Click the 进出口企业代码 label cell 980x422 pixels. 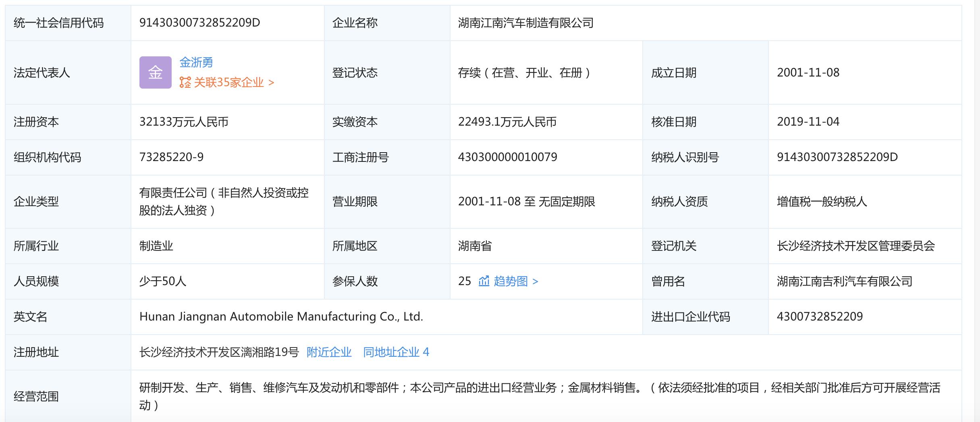pyautogui.click(x=706, y=317)
